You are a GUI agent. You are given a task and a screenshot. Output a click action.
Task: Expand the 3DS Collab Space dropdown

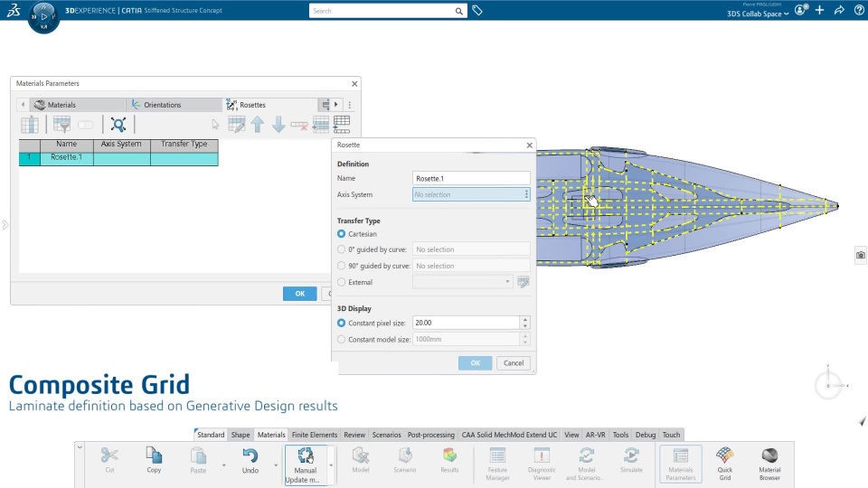click(758, 14)
